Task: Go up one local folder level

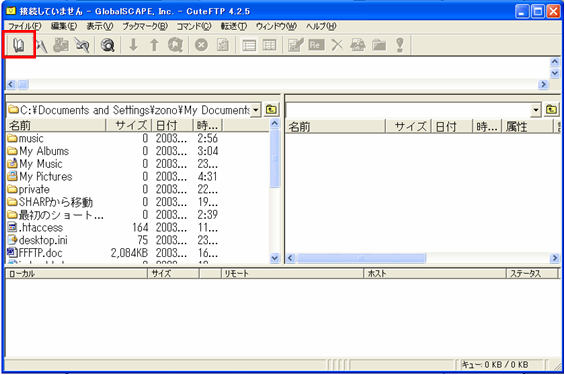Action: coord(271,110)
